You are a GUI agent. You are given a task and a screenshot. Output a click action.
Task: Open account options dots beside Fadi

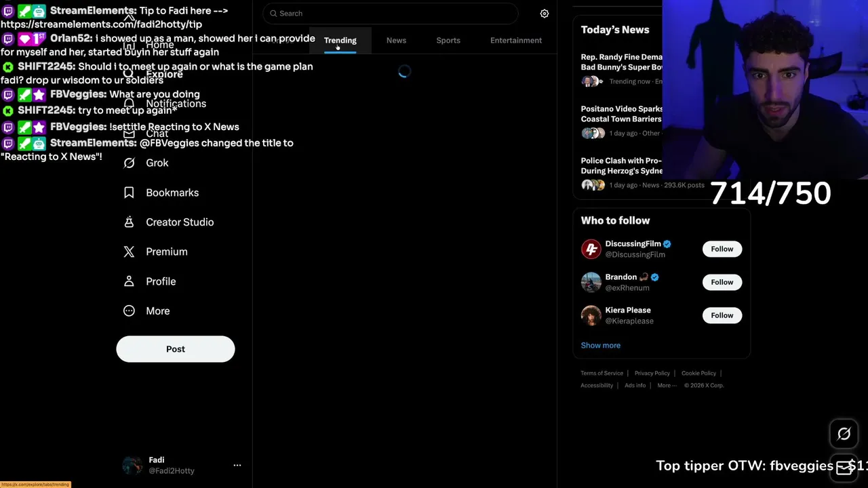(x=237, y=465)
